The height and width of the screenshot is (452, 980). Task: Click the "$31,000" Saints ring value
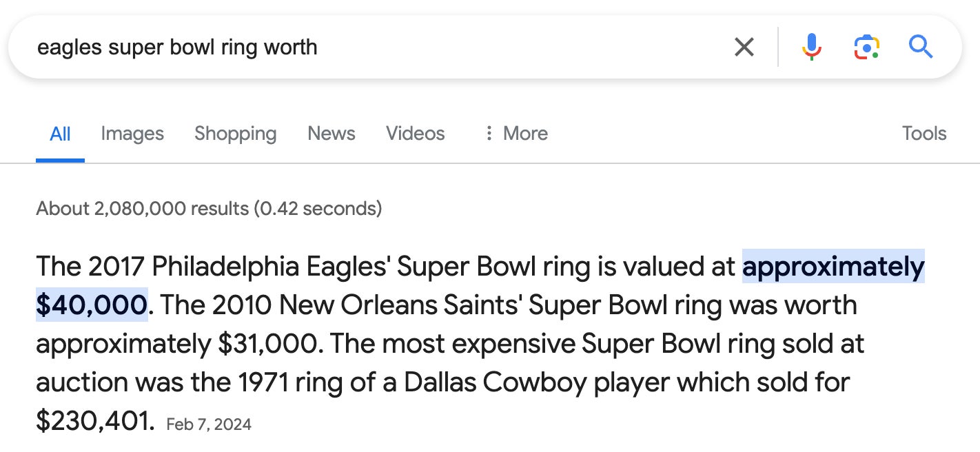pos(267,343)
